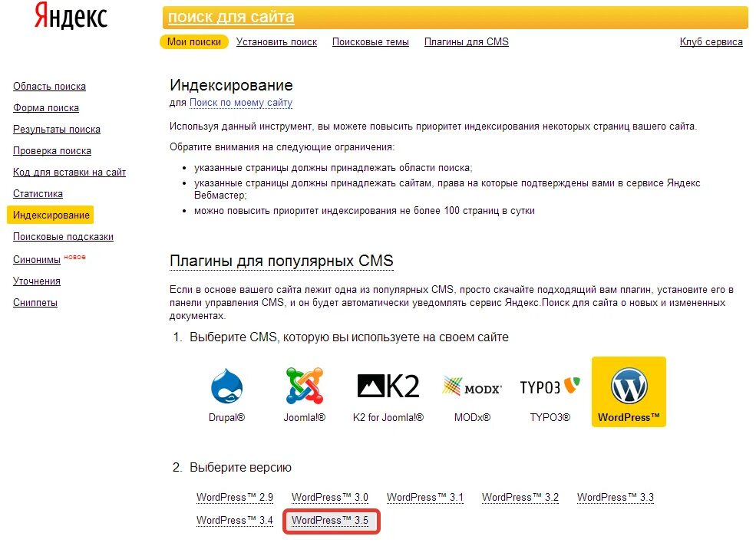This screenshot has width=756, height=546.
Task: Choose version WordPress 3.3
Action: tap(616, 498)
